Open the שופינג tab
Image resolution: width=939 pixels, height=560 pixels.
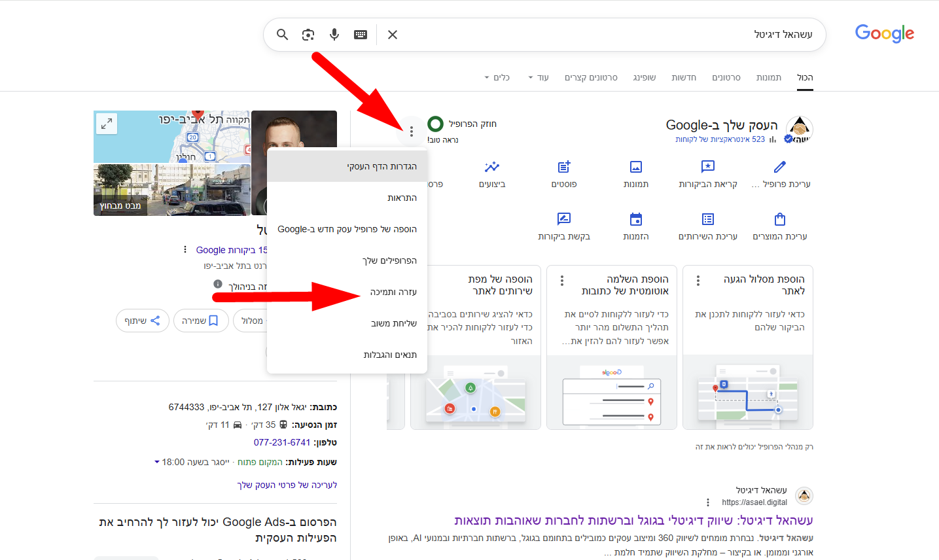[x=645, y=77]
